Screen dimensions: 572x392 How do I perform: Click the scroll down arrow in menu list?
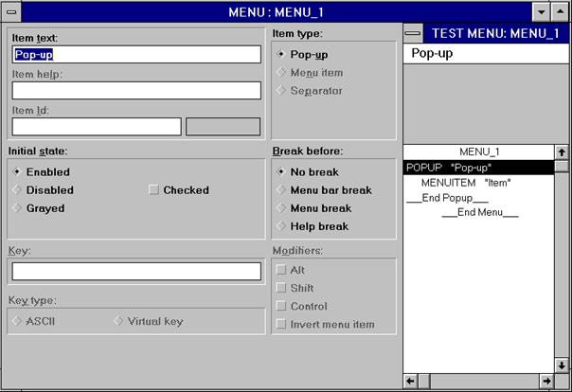tap(561, 365)
